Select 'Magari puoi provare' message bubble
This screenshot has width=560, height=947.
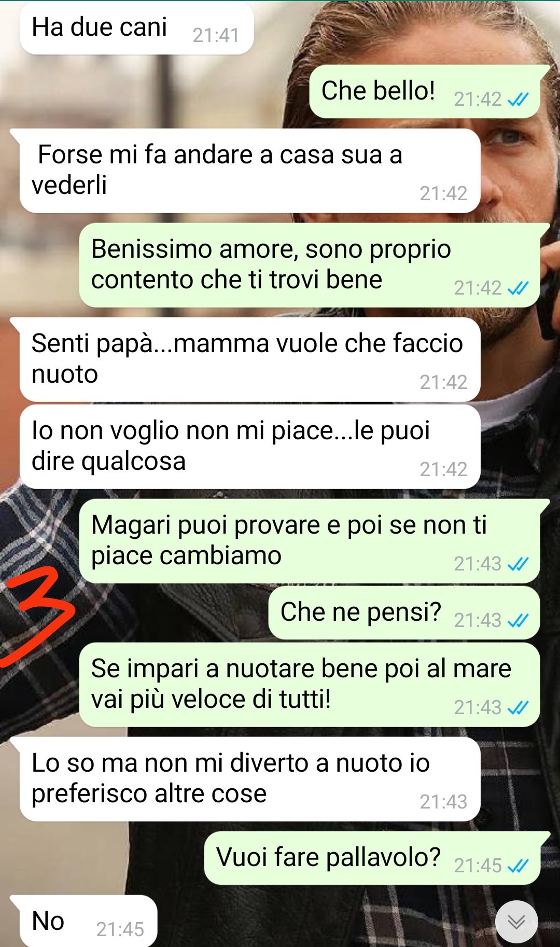tap(310, 541)
